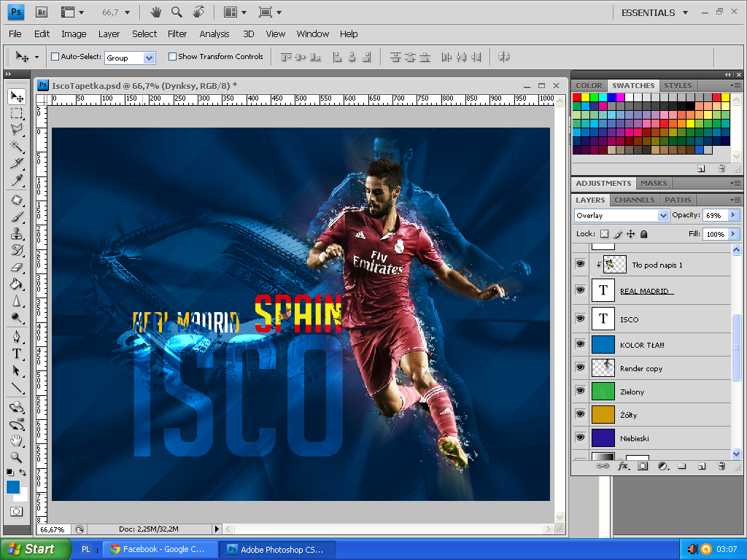Hide the Zielony layer
This screenshot has width=747, height=560.
point(580,392)
